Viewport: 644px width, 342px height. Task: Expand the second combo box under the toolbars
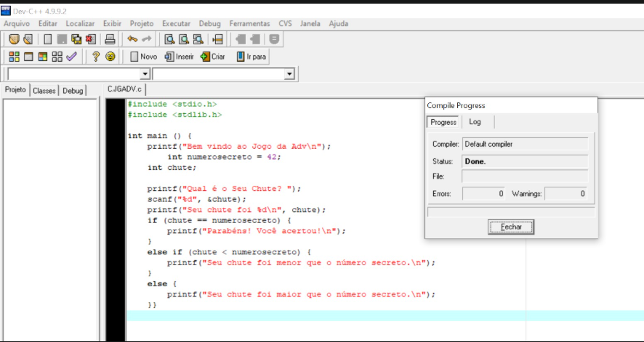tap(289, 74)
